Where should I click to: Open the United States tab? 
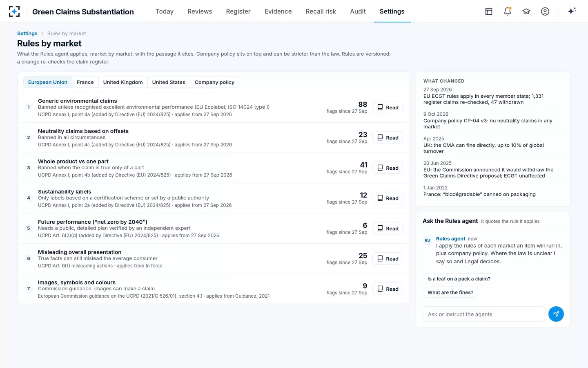point(169,82)
